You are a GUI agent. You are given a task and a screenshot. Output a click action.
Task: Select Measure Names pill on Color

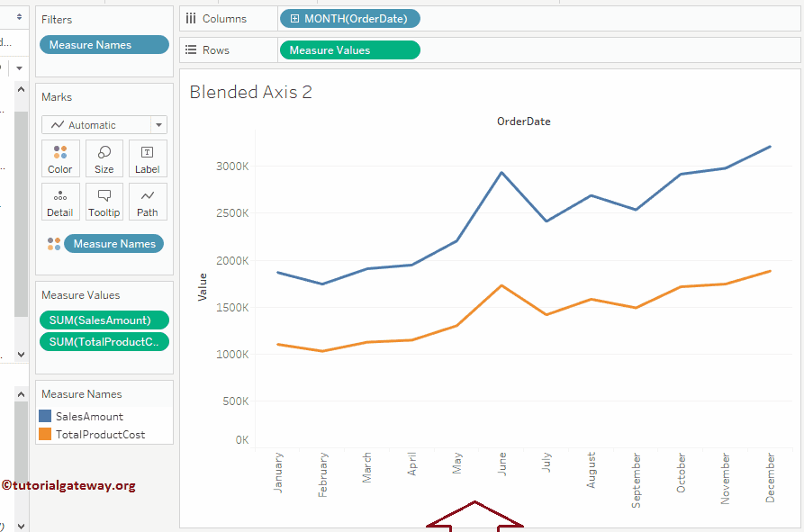pyautogui.click(x=113, y=243)
